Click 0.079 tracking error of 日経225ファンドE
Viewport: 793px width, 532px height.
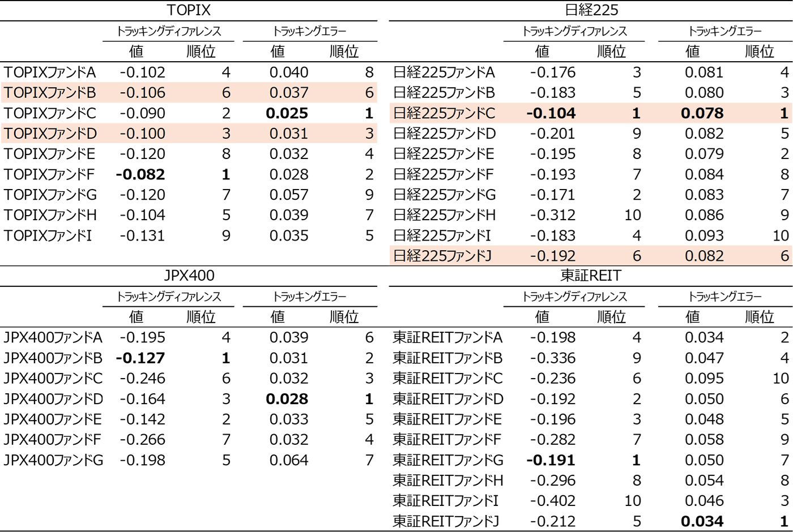click(704, 154)
